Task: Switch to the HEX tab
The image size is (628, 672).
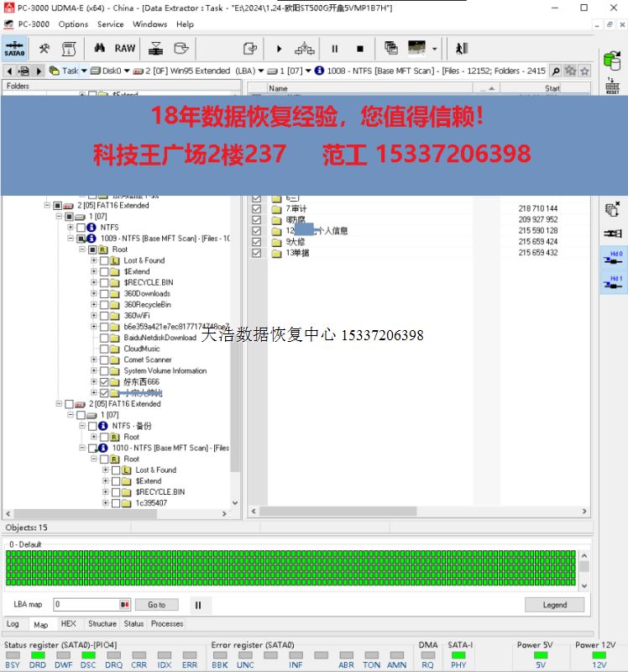Action: click(68, 624)
